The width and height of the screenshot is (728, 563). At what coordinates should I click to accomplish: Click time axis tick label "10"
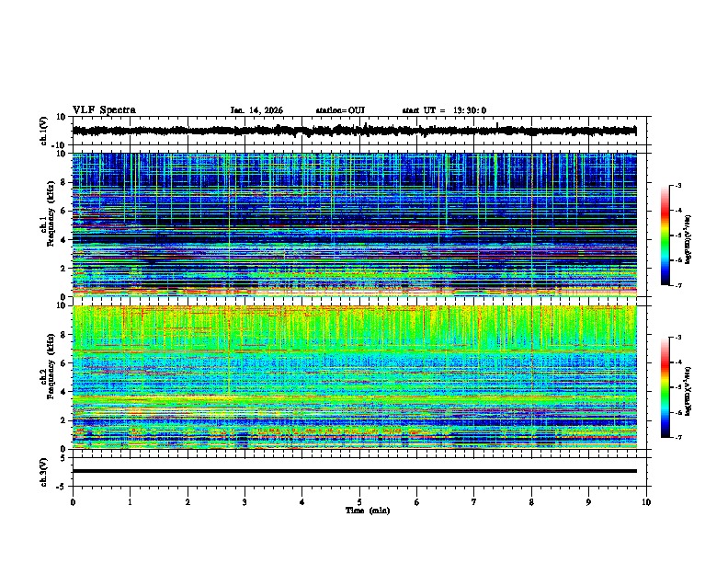[646, 502]
